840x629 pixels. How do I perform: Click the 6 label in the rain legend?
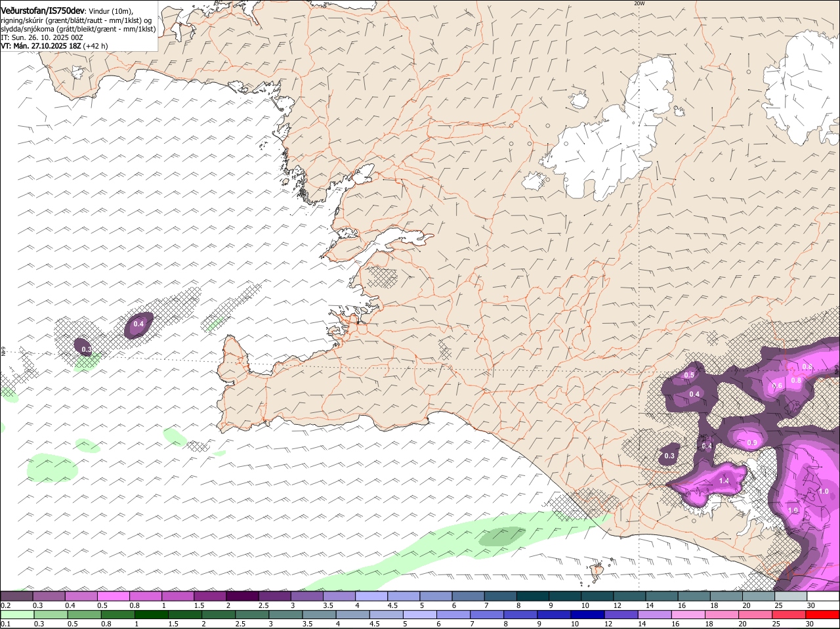438,624
